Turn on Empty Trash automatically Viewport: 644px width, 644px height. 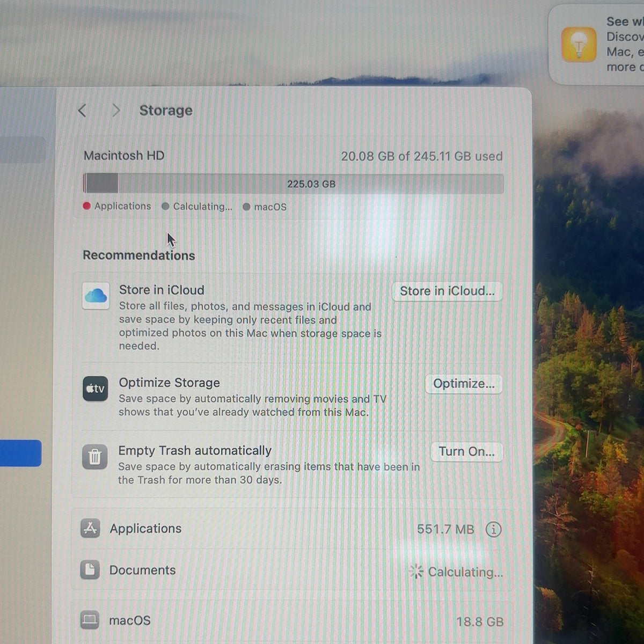466,451
